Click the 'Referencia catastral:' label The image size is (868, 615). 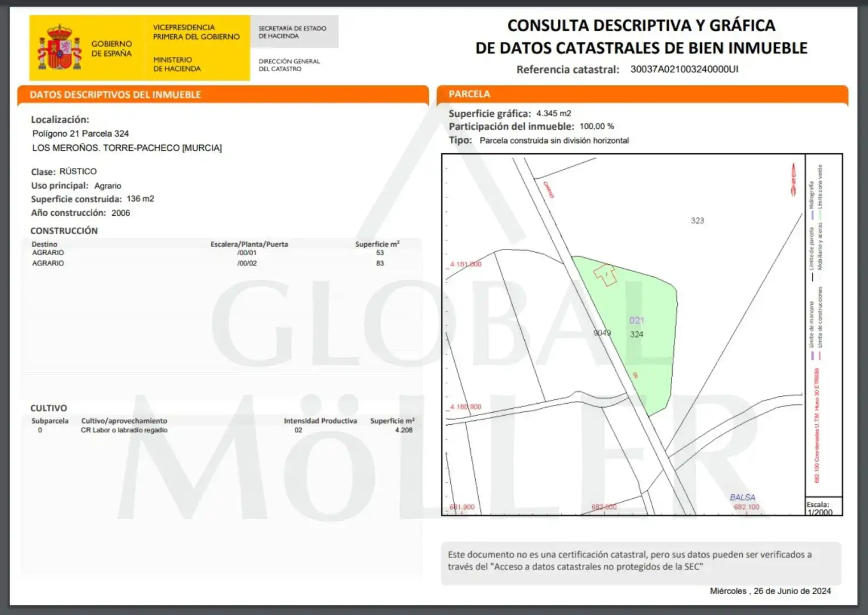tap(567, 69)
